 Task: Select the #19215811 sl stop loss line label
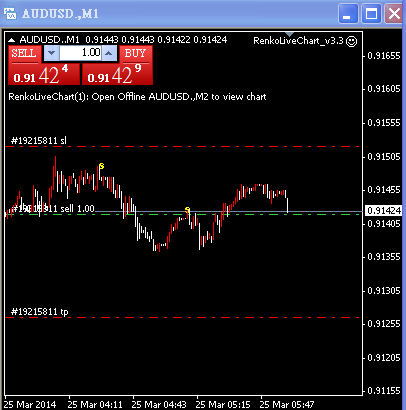point(39,140)
